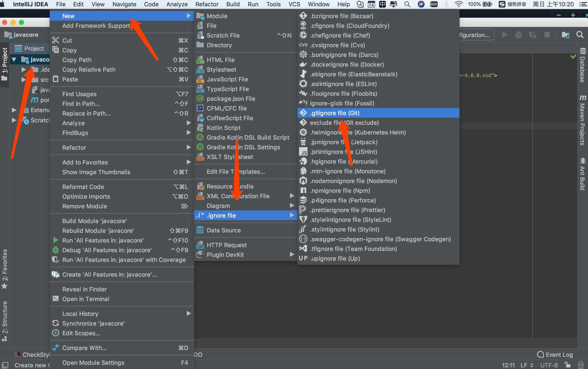Choose Compare With... entry
This screenshot has width=588, height=369.
tap(122, 347)
